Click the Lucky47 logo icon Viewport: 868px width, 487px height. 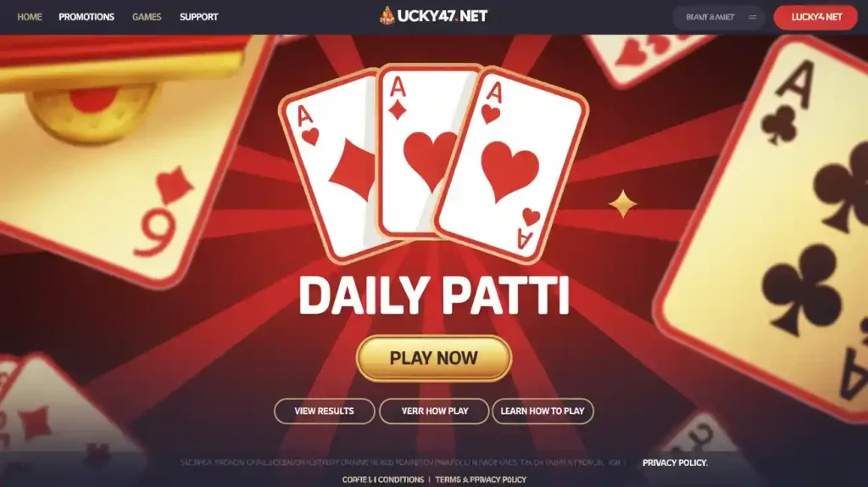(387, 15)
